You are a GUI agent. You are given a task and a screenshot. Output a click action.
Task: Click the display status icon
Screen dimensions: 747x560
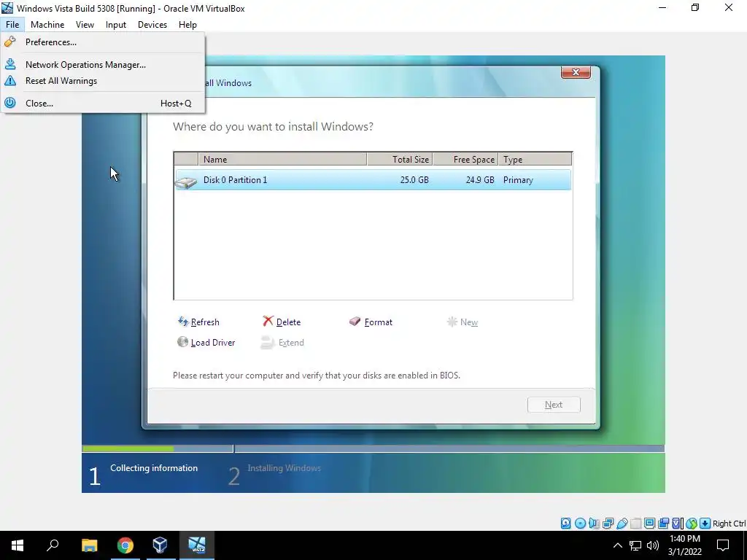click(x=649, y=524)
